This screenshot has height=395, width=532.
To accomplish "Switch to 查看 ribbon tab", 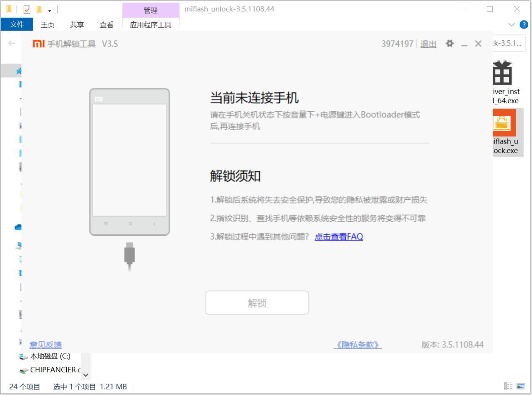I will [x=106, y=25].
